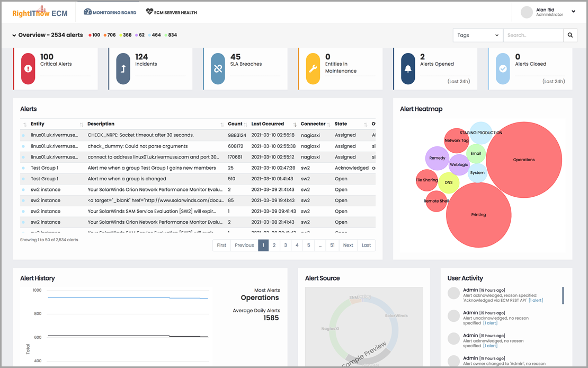Select the Operations bubble in heatmap
588x368 pixels.
(523, 160)
